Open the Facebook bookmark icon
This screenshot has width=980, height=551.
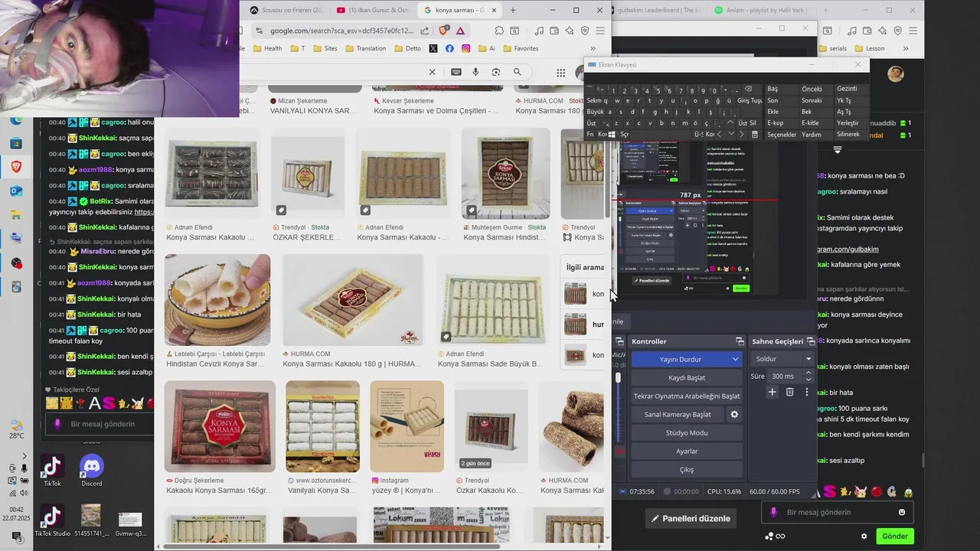449,48
